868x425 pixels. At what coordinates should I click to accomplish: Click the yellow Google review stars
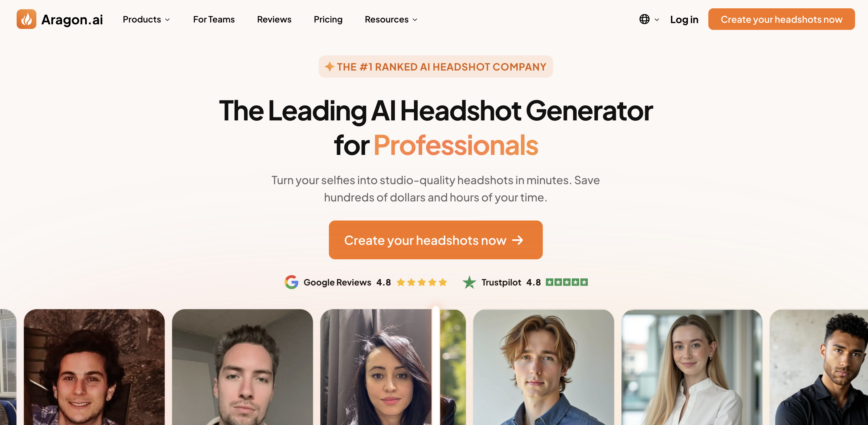coord(422,282)
